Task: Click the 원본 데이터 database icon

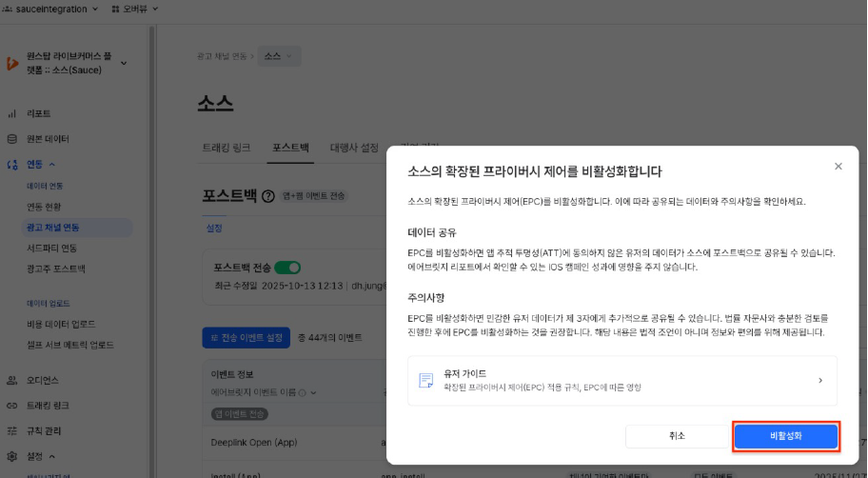Action: (11, 139)
